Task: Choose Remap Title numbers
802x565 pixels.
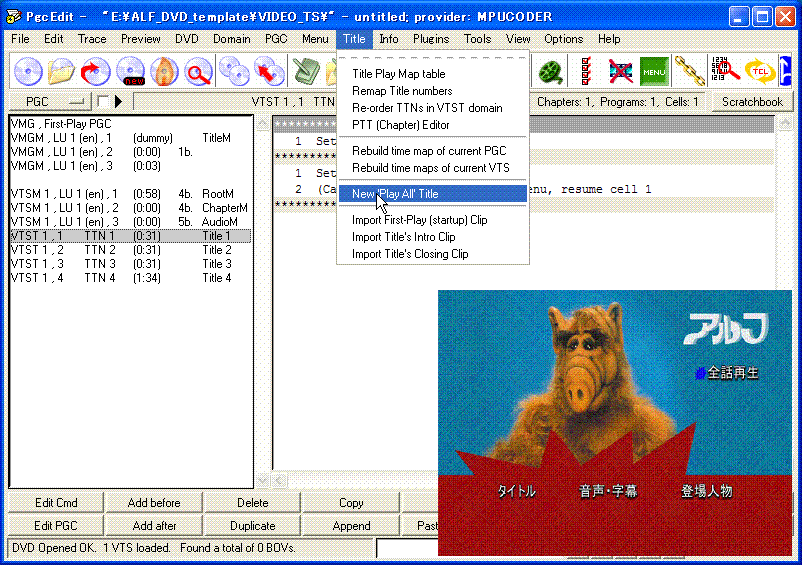Action: 433,91
